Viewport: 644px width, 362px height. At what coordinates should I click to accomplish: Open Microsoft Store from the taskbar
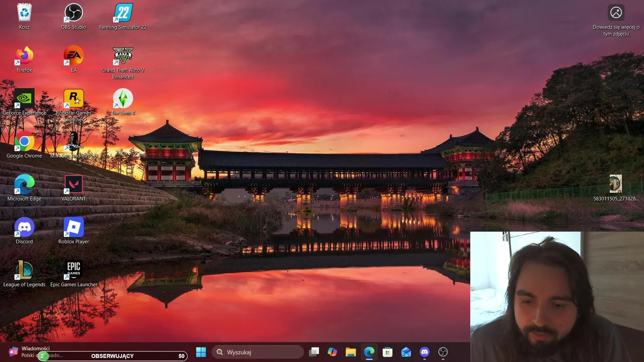(x=387, y=352)
